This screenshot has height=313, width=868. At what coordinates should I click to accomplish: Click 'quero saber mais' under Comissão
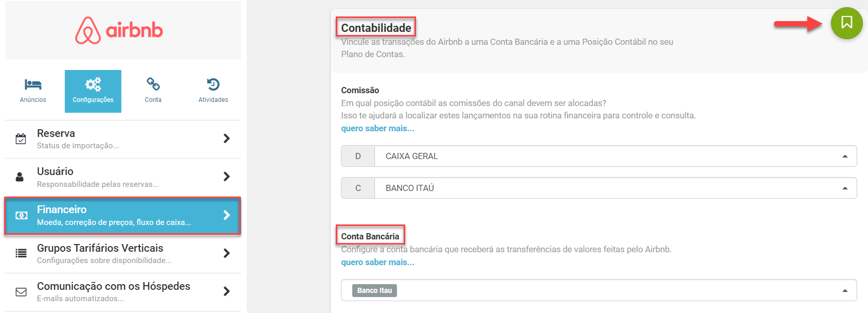(377, 128)
